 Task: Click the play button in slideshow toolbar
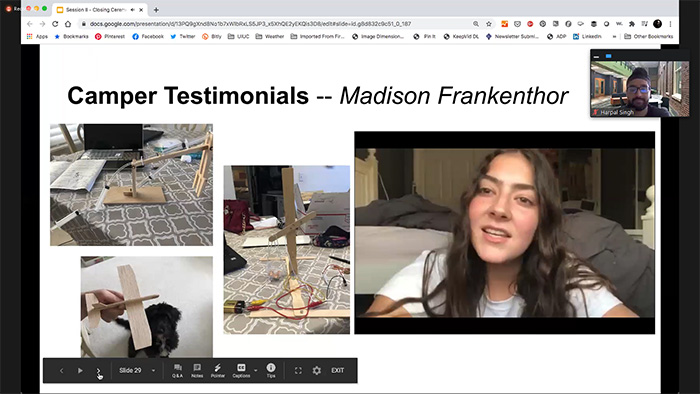pyautogui.click(x=80, y=370)
